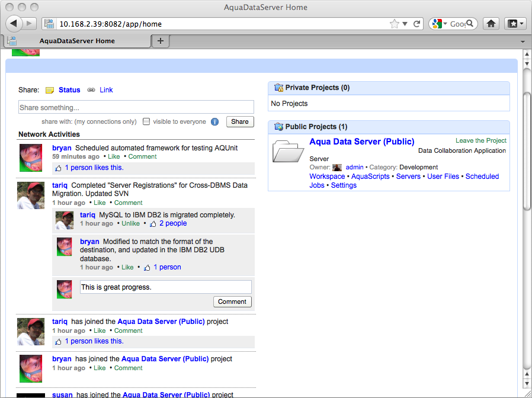Click the search magnifier icon
This screenshot has height=398, width=532.
(470, 24)
